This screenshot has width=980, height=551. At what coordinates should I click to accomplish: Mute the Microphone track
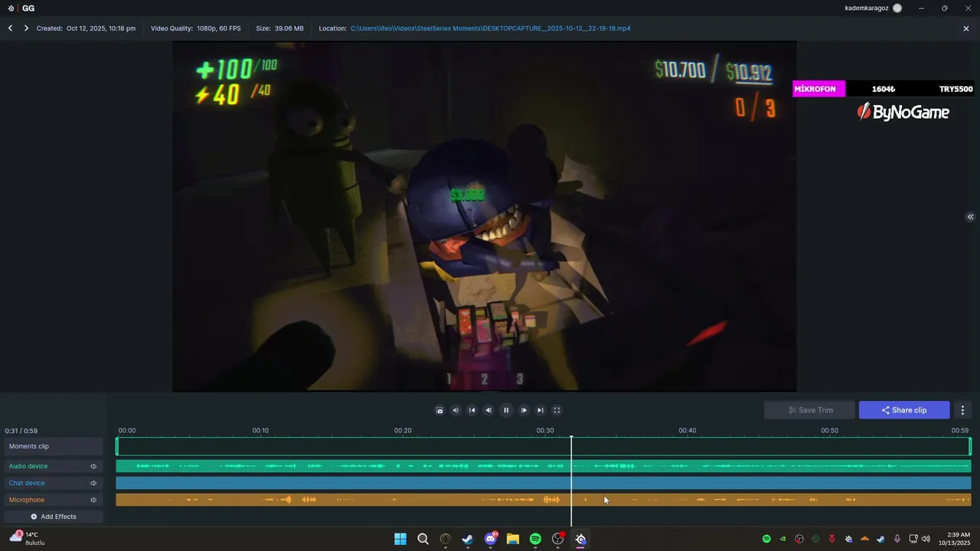coord(93,500)
